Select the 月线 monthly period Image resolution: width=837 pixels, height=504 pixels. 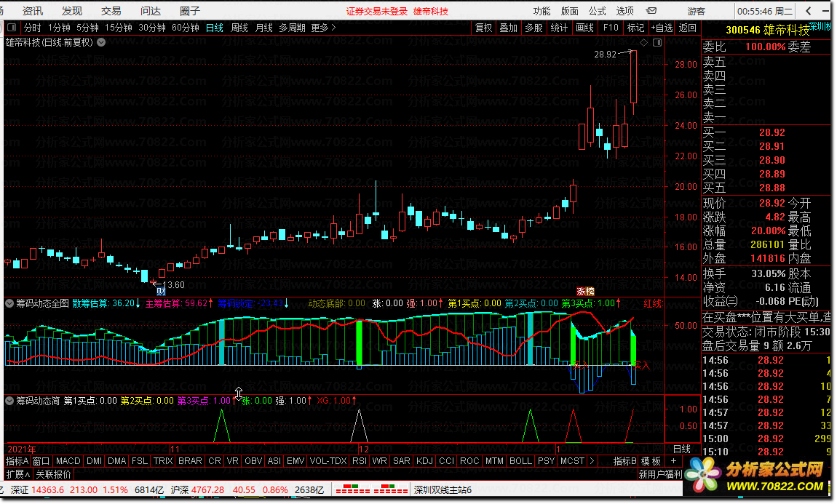(x=263, y=28)
